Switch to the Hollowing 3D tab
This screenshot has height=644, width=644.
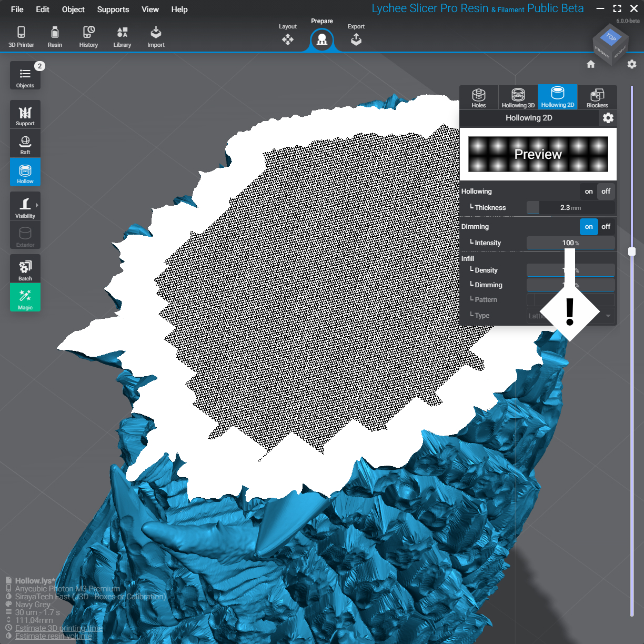pyautogui.click(x=518, y=97)
